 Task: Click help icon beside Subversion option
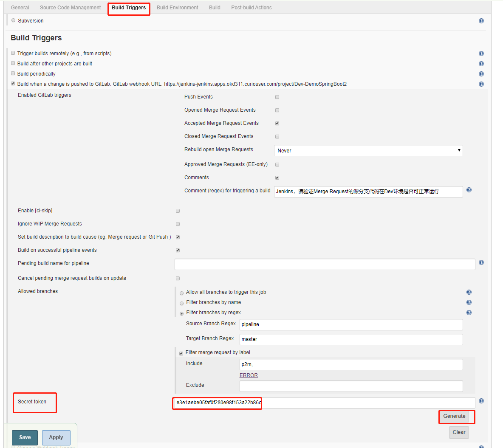pos(481,21)
